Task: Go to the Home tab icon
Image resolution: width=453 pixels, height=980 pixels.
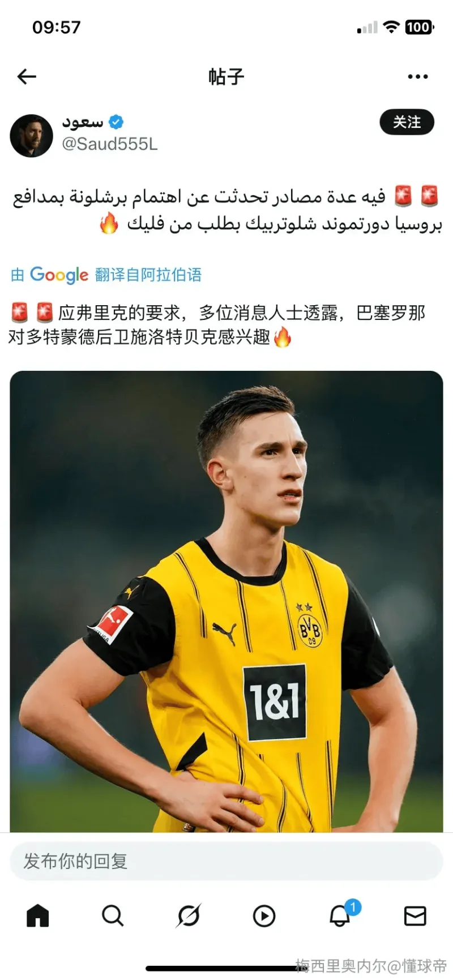Action: coord(38,915)
